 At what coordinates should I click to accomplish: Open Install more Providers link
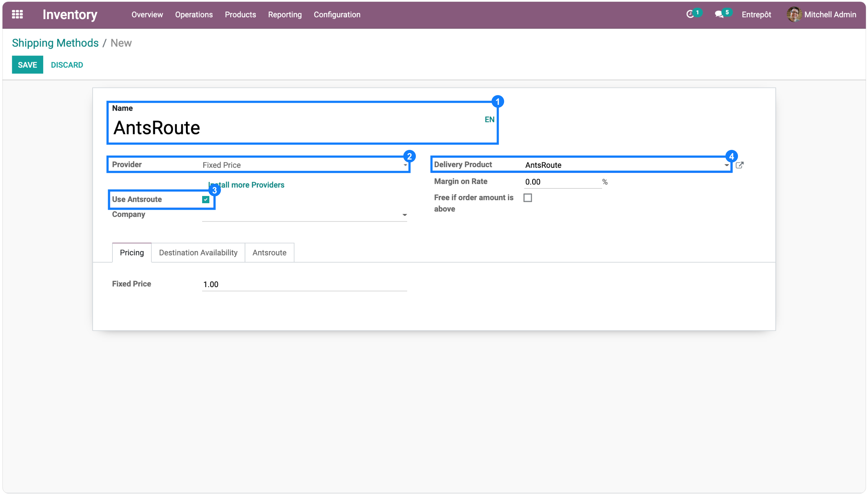pos(246,185)
